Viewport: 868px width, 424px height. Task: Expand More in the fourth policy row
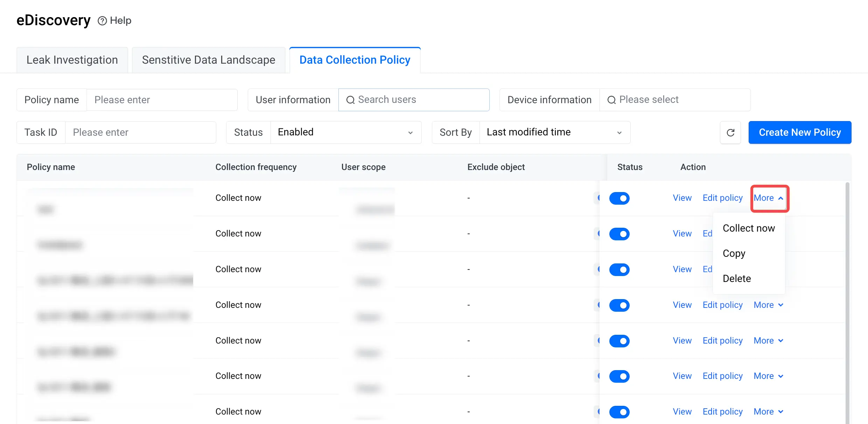[769, 305]
